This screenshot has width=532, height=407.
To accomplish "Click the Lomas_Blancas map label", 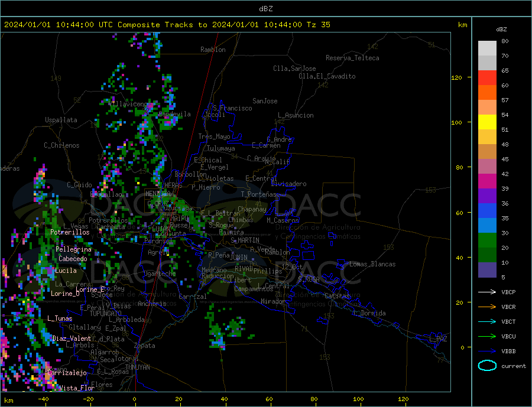I will 372,264.
